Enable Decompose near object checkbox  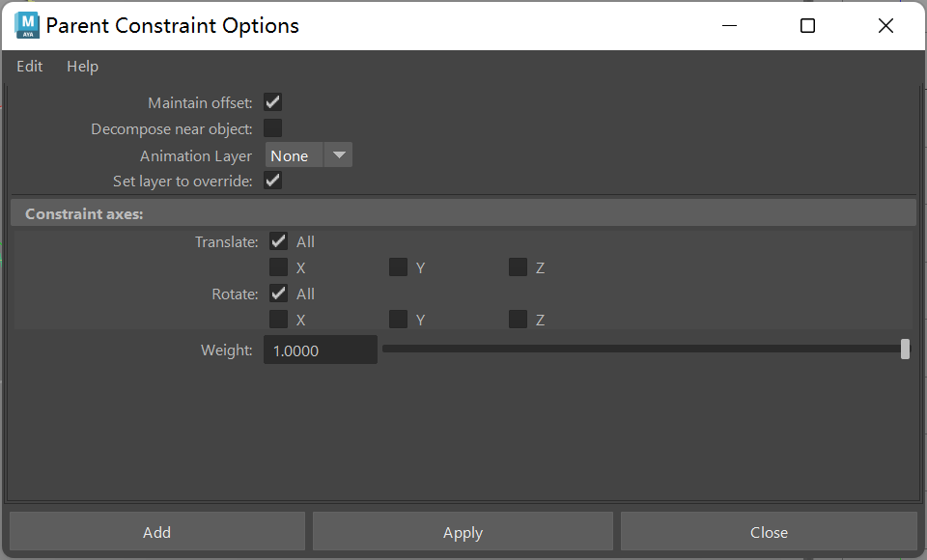(272, 128)
